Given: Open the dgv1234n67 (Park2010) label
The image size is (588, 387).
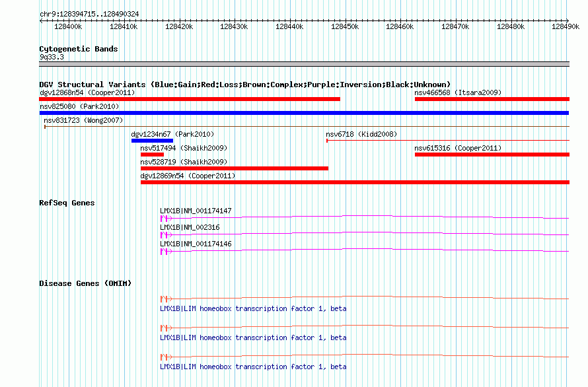Looking at the screenshot, I should point(172,134).
